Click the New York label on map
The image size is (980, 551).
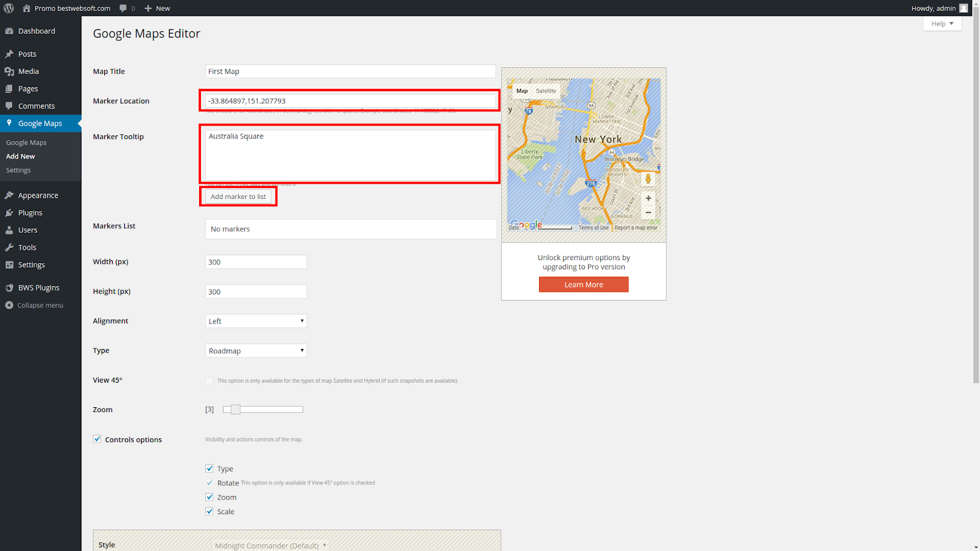pos(598,140)
